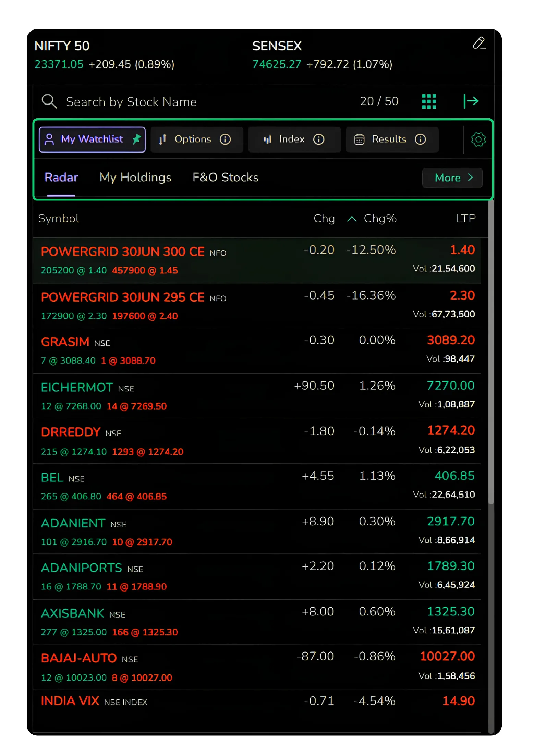Screen dimensions: 534x756
Task: Click the info icon next to Index
Action: (x=319, y=139)
